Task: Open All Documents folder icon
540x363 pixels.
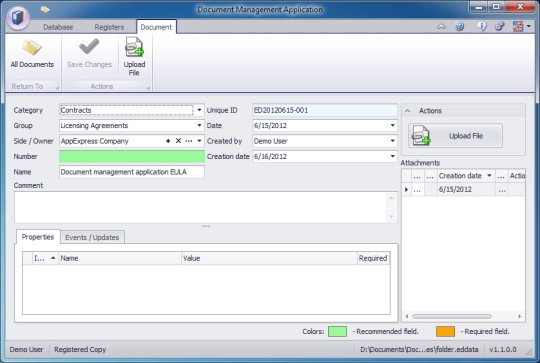Action: click(x=32, y=48)
